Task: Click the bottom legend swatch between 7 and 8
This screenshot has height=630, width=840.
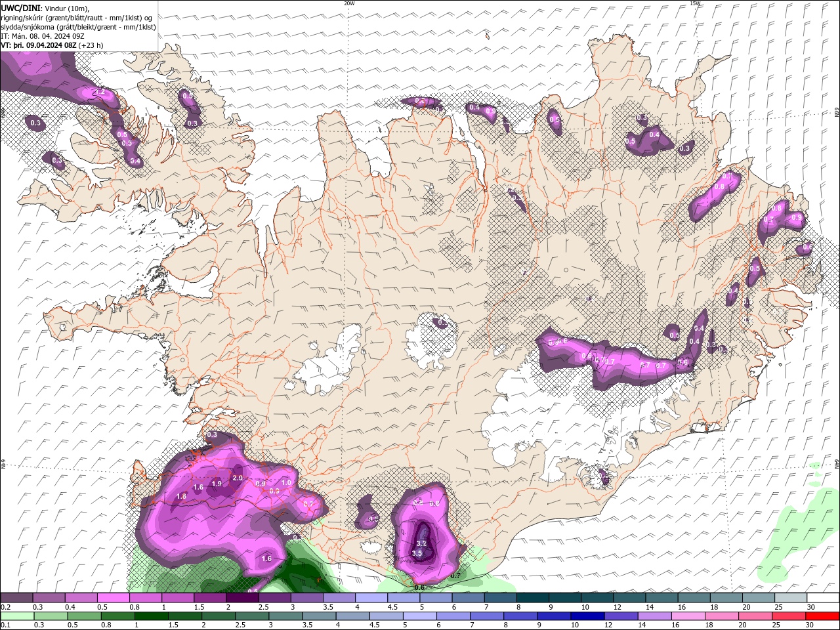Action: (x=486, y=616)
